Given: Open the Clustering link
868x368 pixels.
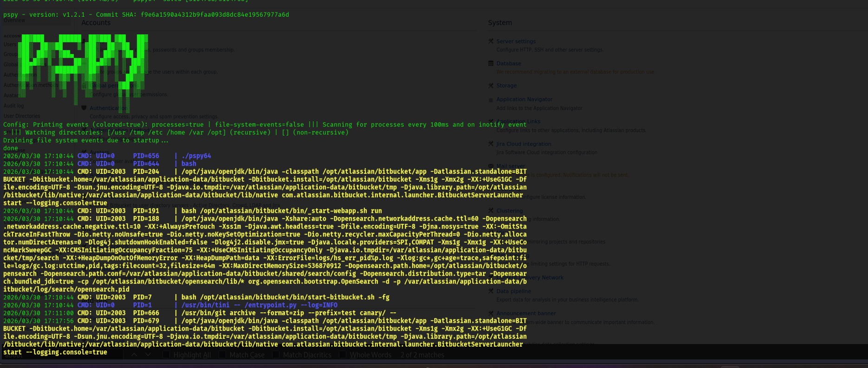Looking at the screenshot, I should tap(509, 211).
